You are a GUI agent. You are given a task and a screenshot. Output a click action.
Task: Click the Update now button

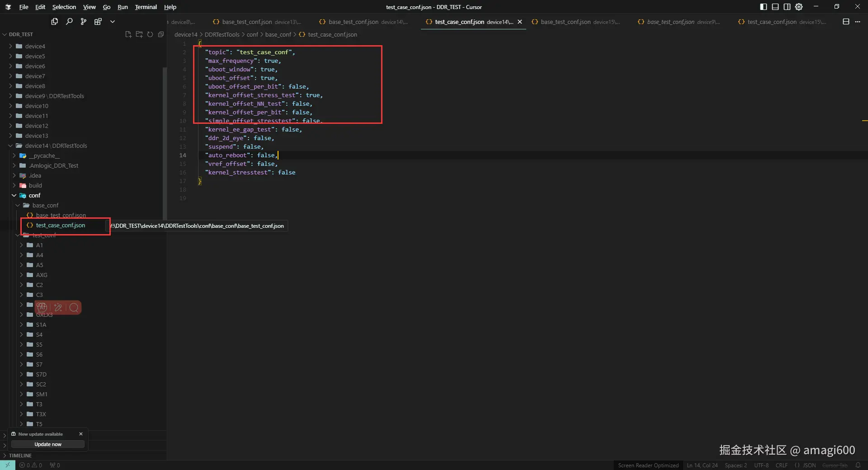coord(48,444)
